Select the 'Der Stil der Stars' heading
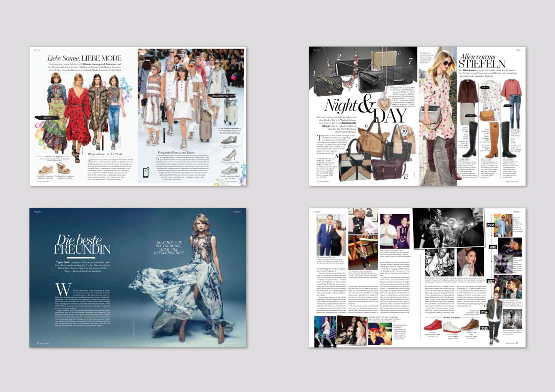This screenshot has height=392, width=555. pos(451,318)
